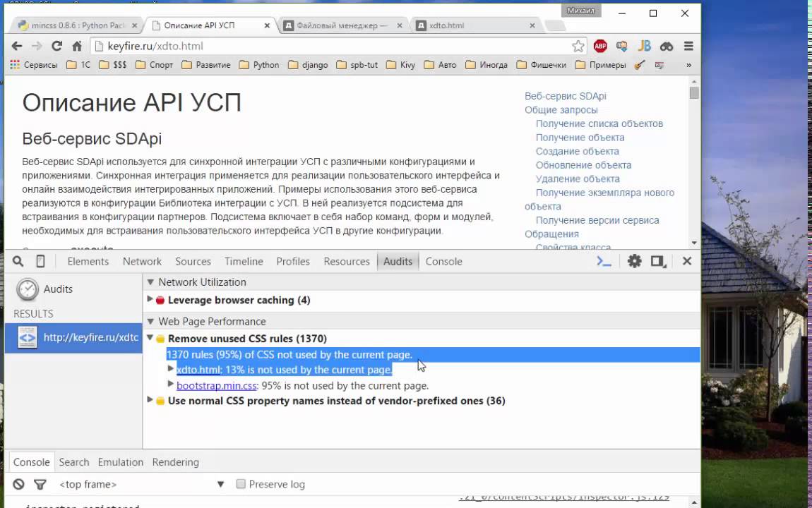Show console drawer via prompt icon
Screen dimensions: 812x508
(x=604, y=261)
